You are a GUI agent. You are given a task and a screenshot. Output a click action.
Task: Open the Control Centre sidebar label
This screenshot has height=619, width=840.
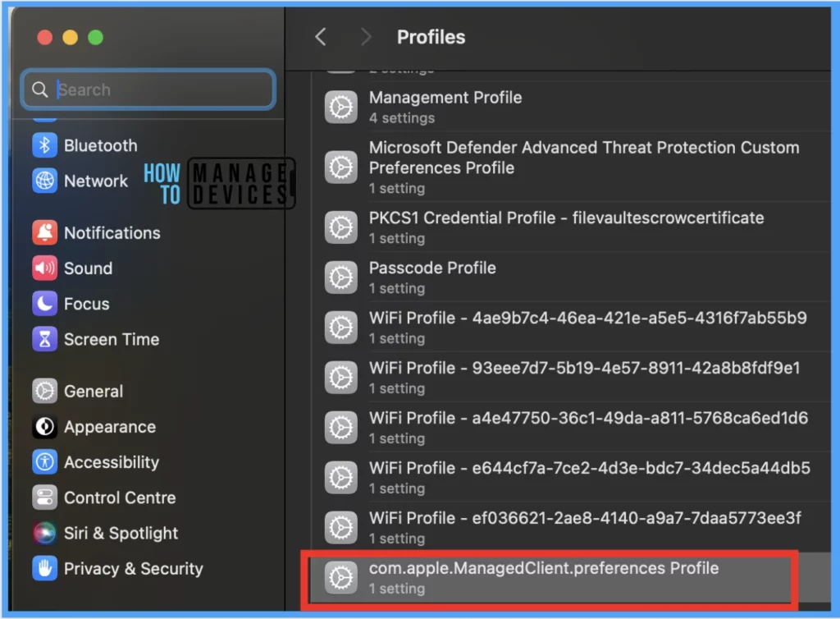[x=120, y=497]
